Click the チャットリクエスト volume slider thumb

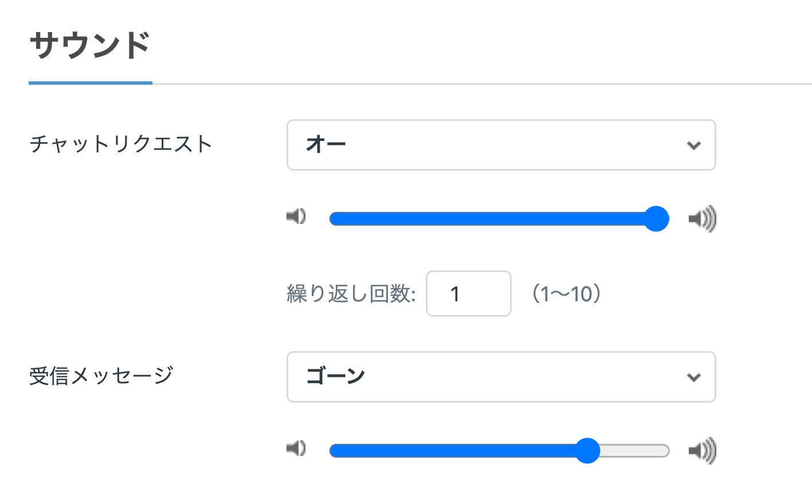click(x=657, y=219)
